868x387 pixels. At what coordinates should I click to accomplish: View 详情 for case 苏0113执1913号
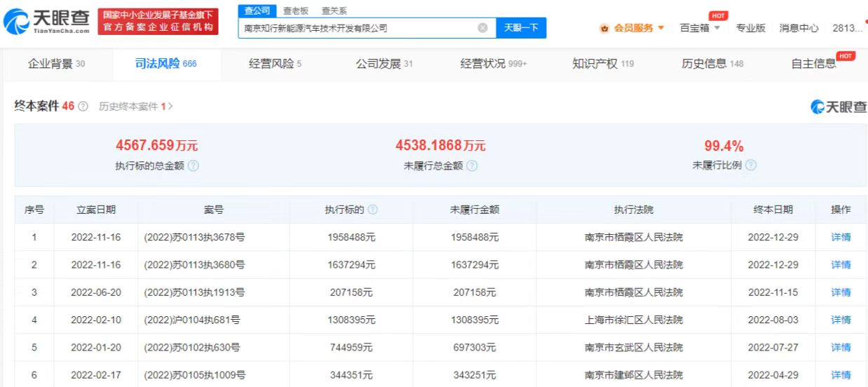click(x=841, y=292)
